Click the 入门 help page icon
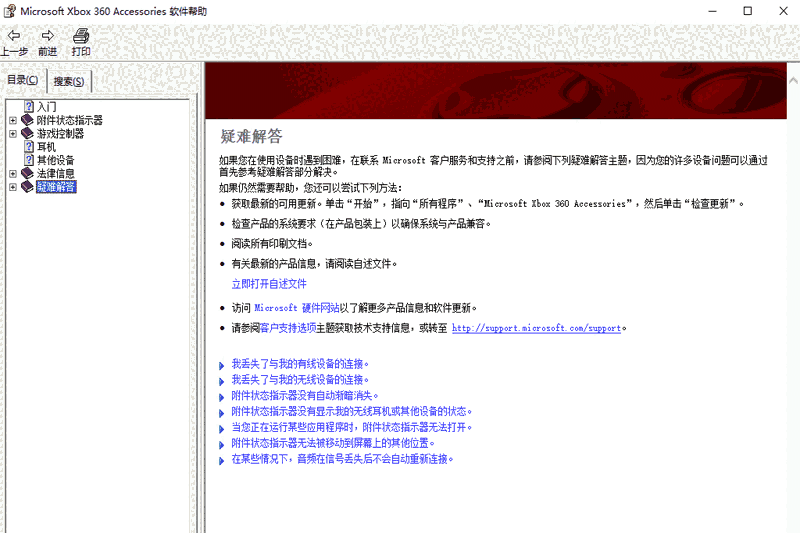The height and width of the screenshot is (533, 800). tap(29, 107)
